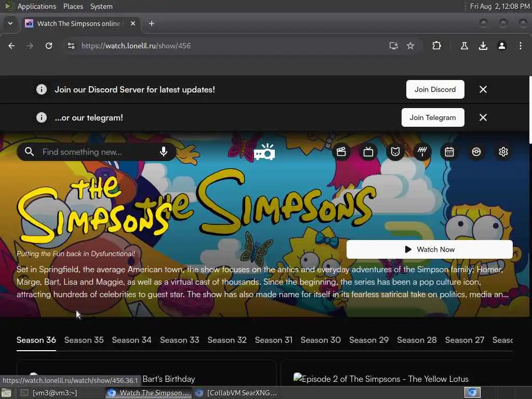Select the Season 31 tab

click(273, 340)
